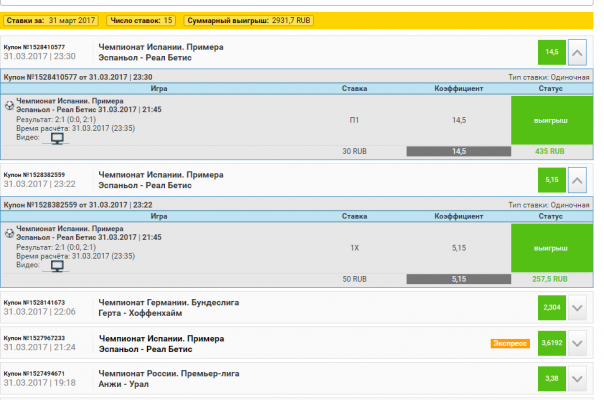Click the green 5,15 odds badge

(x=552, y=180)
